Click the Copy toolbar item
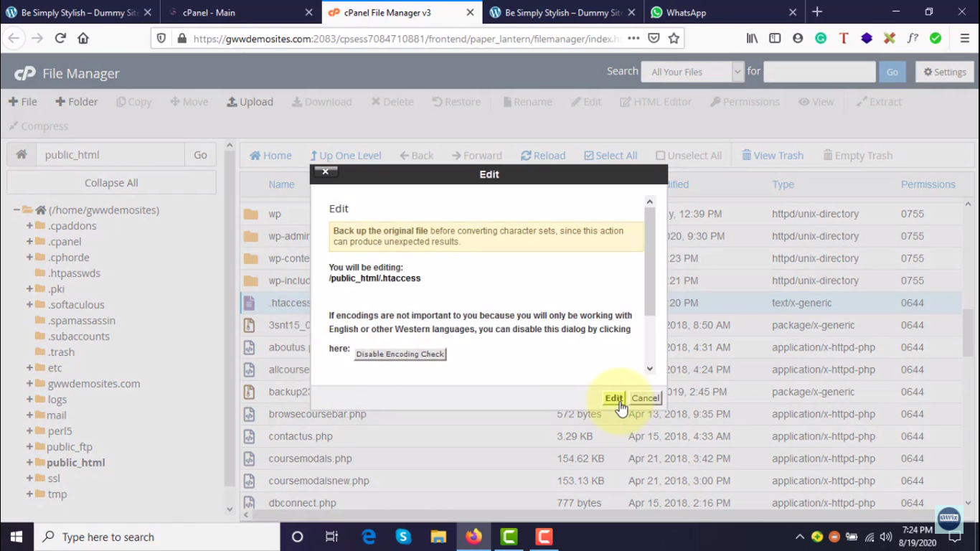Image resolution: width=980 pixels, height=551 pixels. pos(134,102)
